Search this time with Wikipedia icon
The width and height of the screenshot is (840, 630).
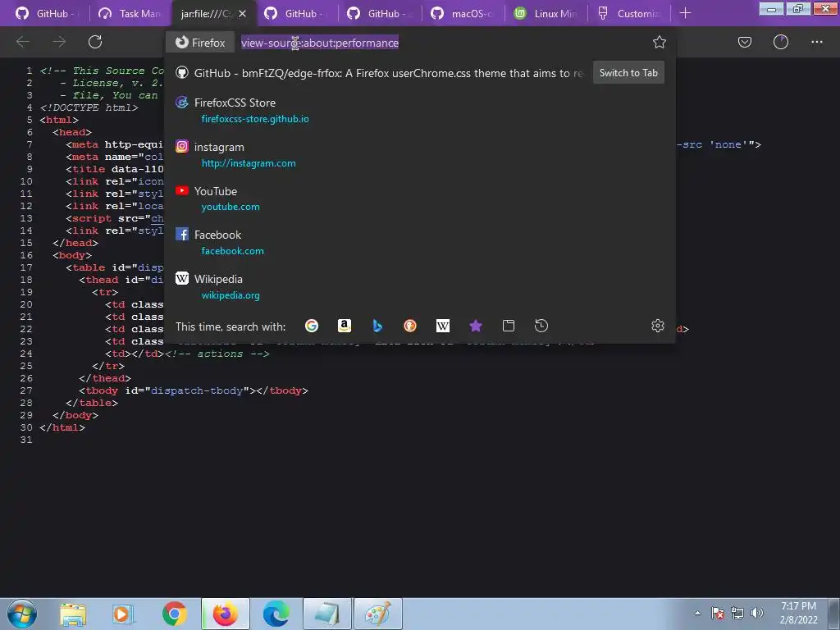pyautogui.click(x=442, y=326)
